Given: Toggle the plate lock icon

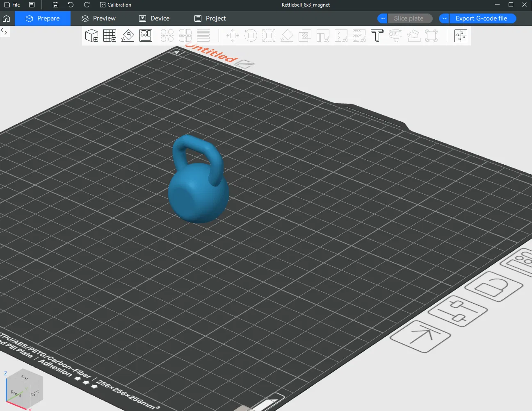Looking at the screenshot, I should [493, 286].
